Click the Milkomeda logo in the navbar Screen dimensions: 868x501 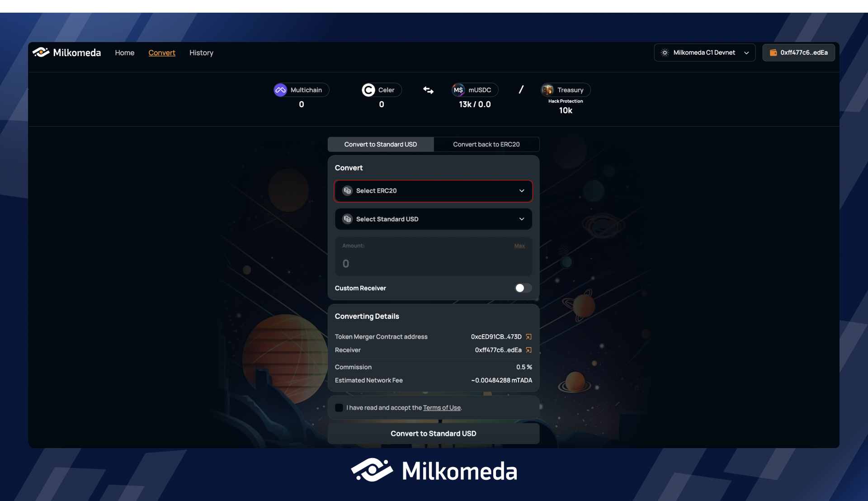coord(66,52)
